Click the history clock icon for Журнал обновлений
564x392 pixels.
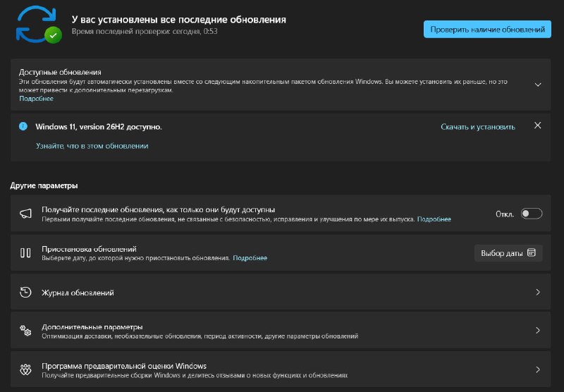25,292
